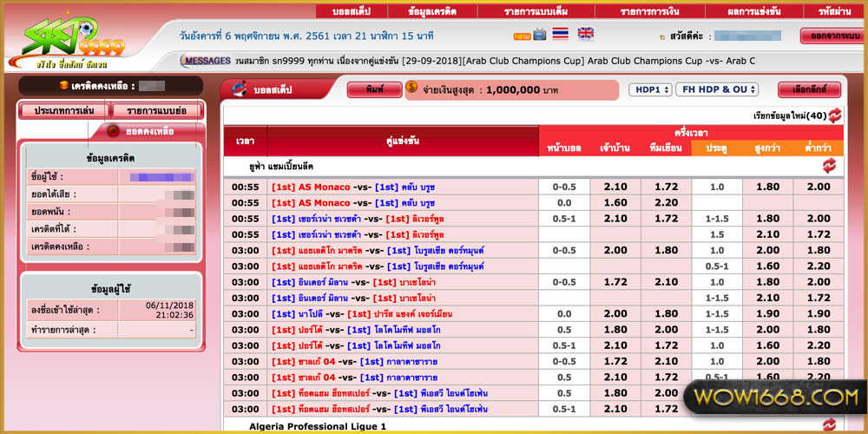Switch language with the UK flag icon
This screenshot has height=434, width=868.
point(586,35)
